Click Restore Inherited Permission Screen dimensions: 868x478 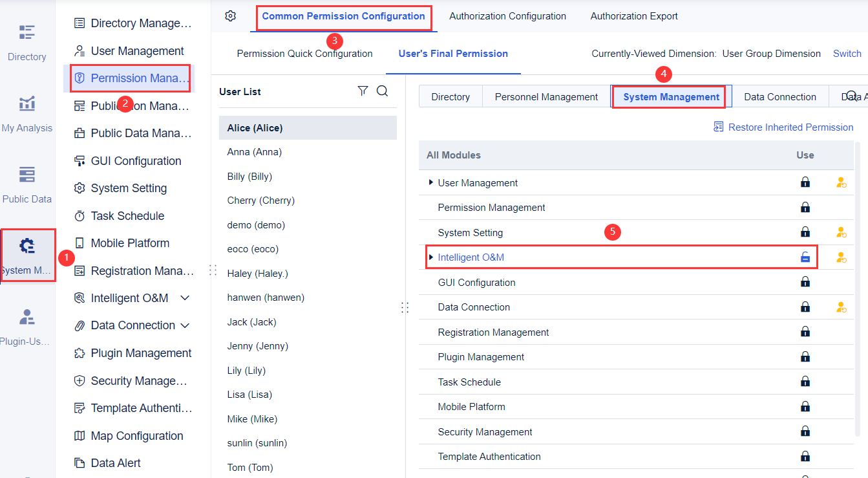(790, 127)
